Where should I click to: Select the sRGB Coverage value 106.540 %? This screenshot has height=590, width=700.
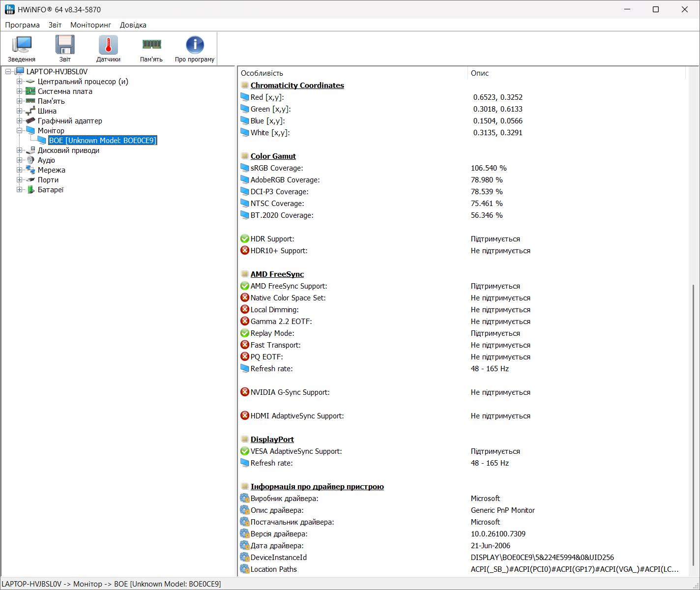click(x=489, y=168)
